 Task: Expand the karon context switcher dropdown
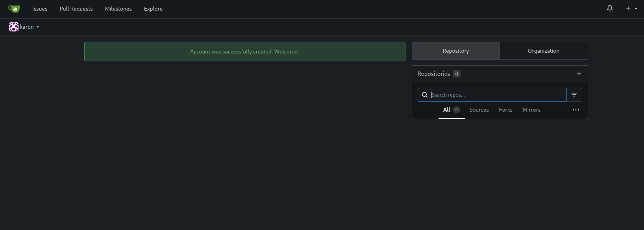(24, 27)
